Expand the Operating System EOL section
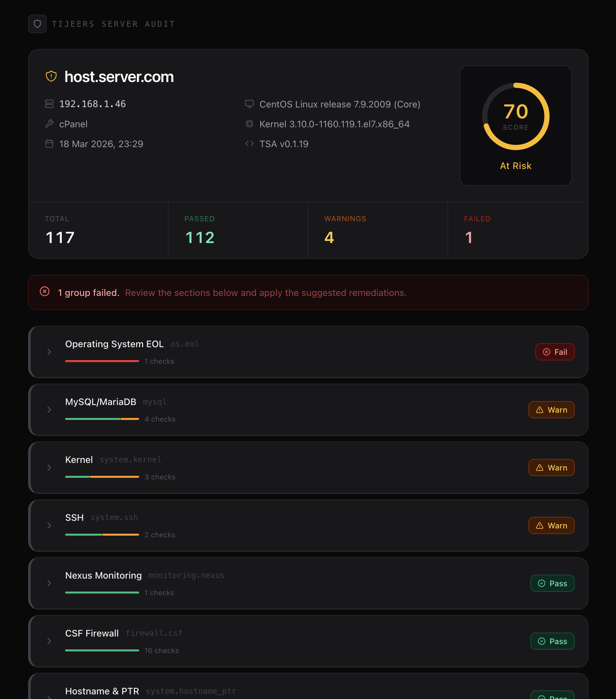 49,352
